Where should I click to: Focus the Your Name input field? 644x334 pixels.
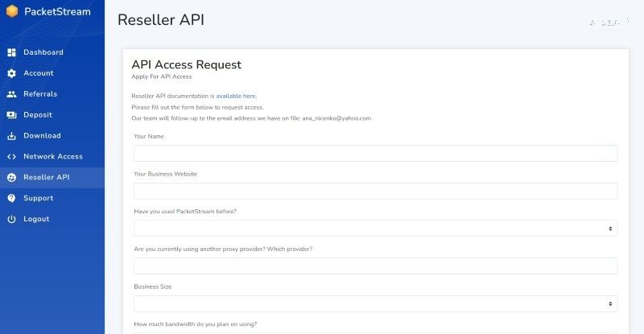click(x=375, y=153)
